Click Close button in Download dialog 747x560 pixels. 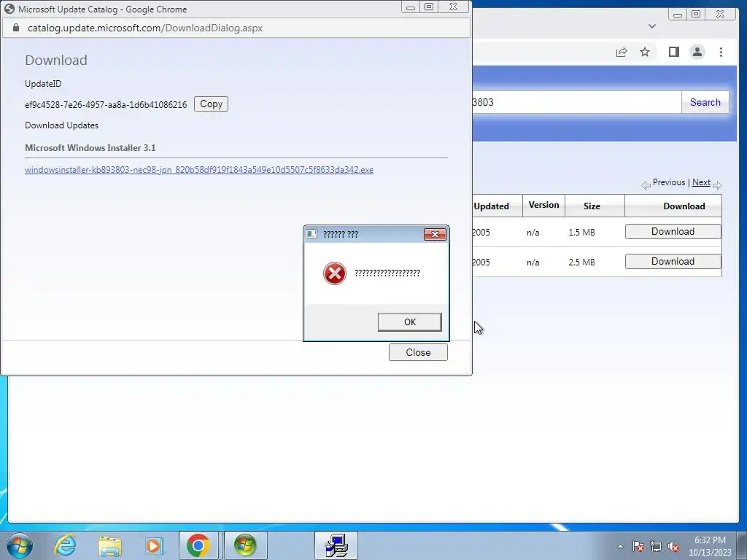click(418, 352)
